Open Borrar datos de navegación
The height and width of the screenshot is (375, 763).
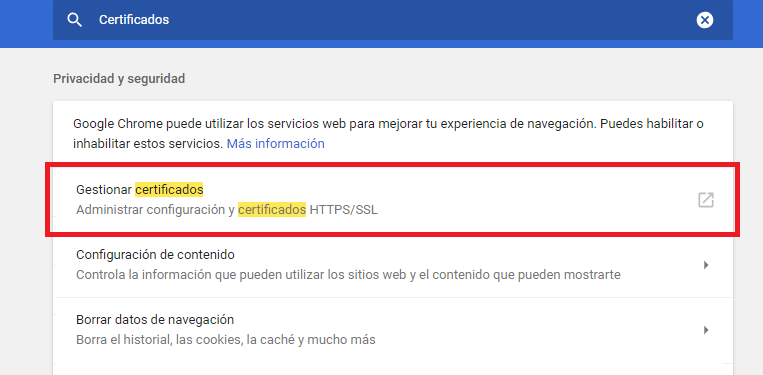[x=393, y=330]
